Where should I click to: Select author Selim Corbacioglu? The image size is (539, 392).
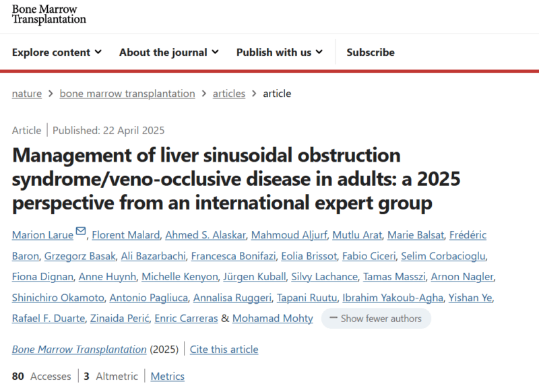443,256
